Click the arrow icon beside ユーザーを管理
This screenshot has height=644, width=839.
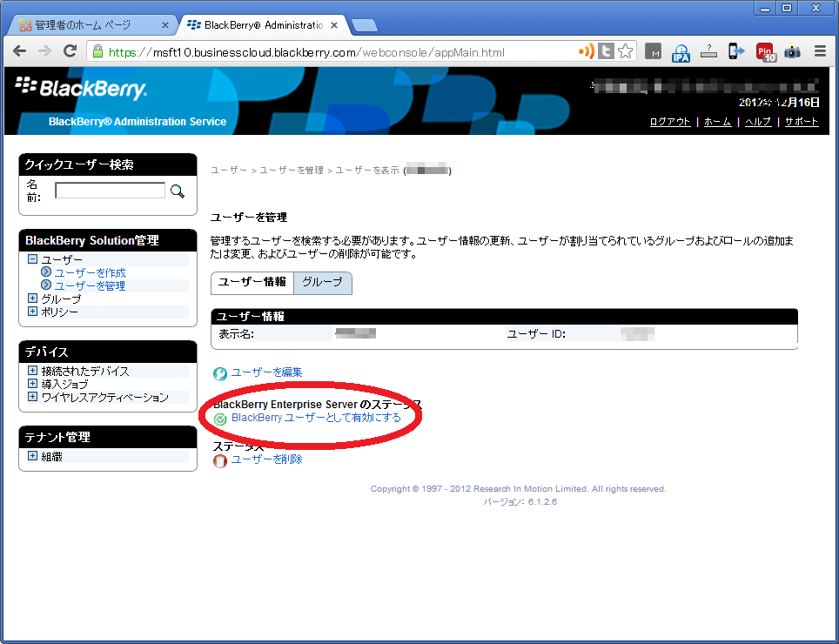pyautogui.click(x=46, y=285)
